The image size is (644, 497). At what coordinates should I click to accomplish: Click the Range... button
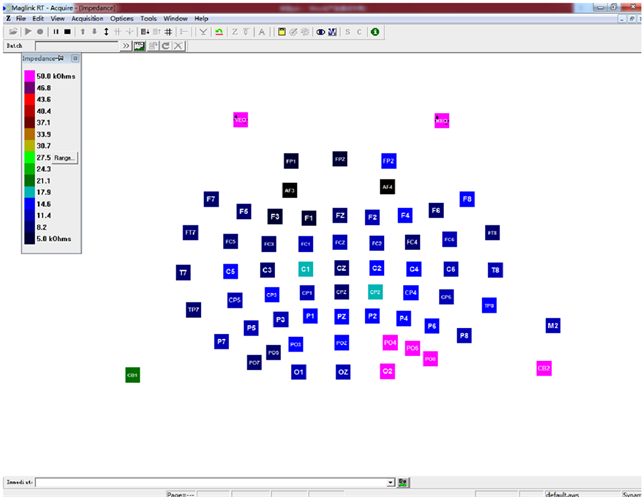pos(65,157)
